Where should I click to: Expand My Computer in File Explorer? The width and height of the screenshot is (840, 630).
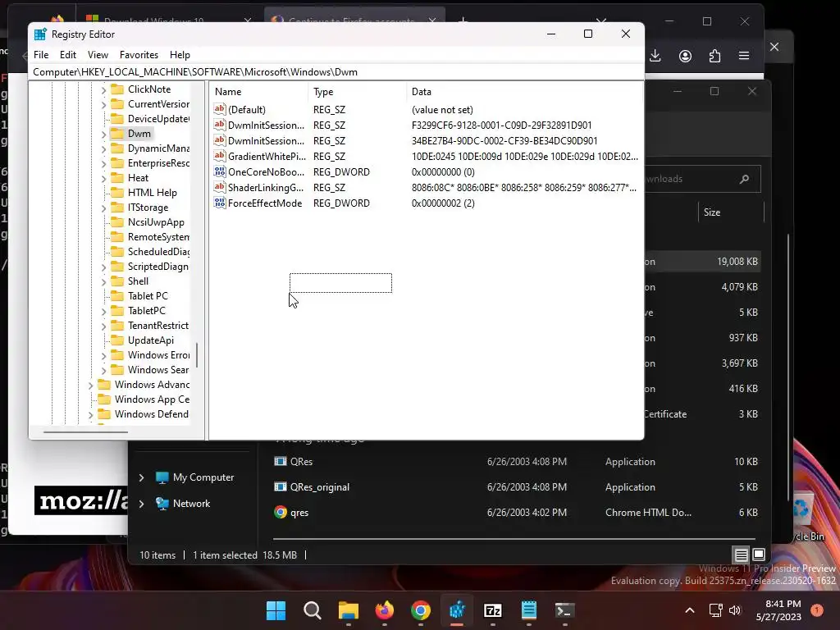tap(141, 477)
